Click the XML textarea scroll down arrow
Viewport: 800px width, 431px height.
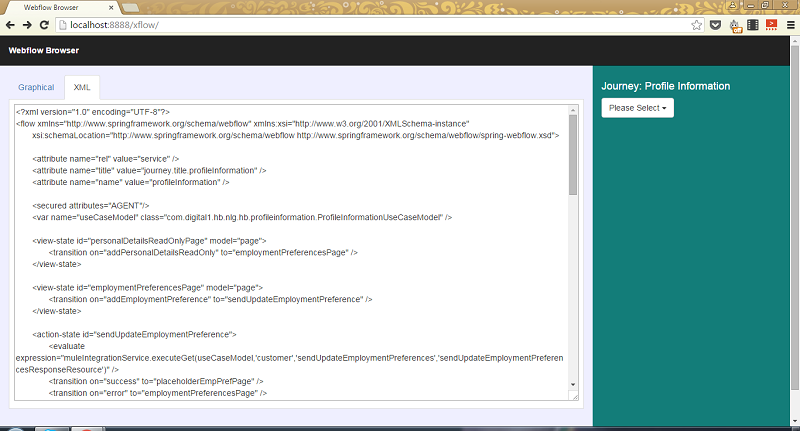[573, 385]
